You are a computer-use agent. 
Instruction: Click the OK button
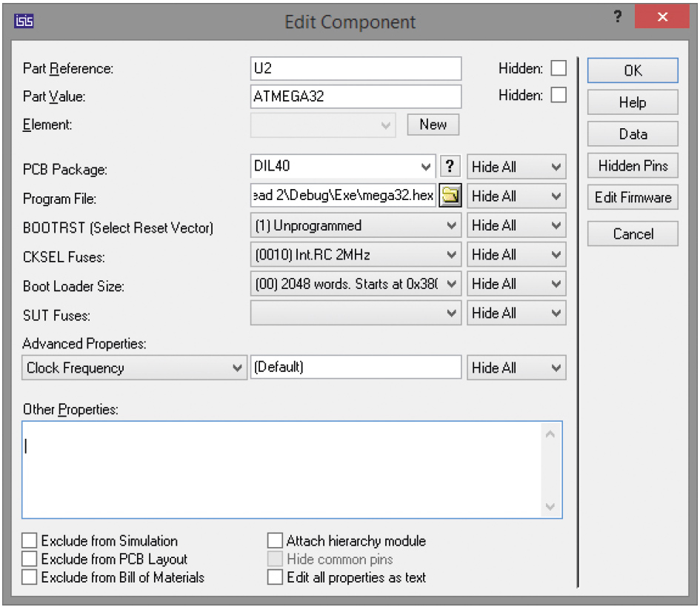tap(633, 70)
